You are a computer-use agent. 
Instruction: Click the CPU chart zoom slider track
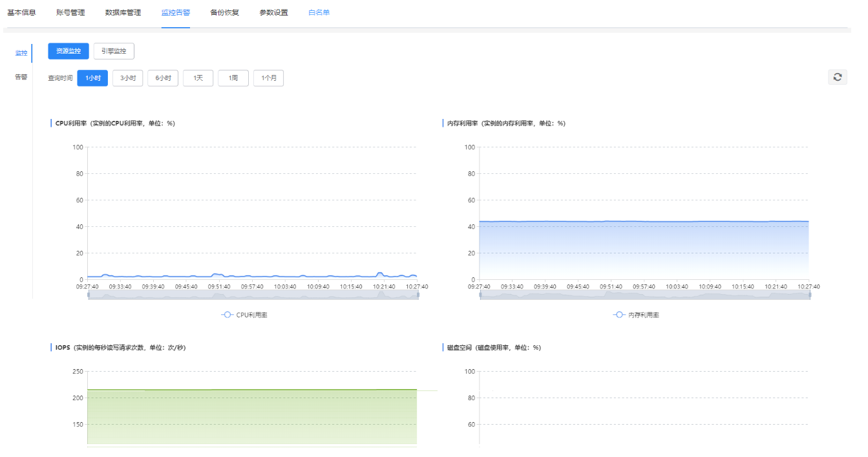[x=253, y=295]
